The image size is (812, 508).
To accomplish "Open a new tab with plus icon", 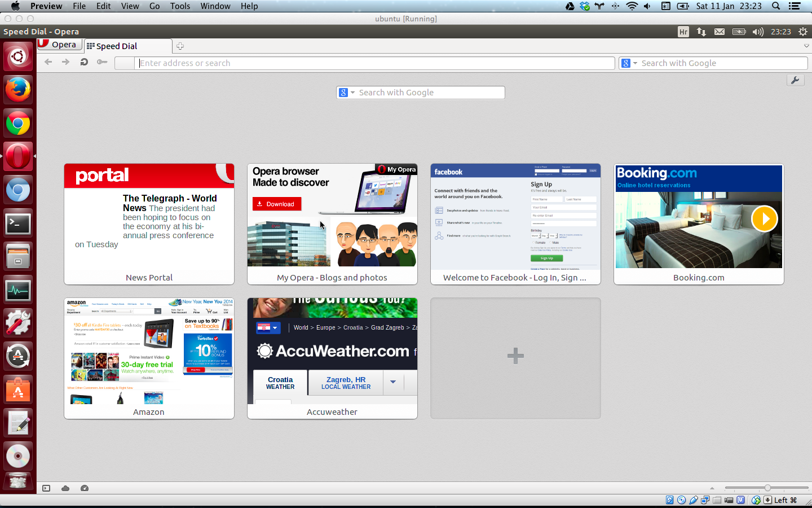I will (180, 46).
